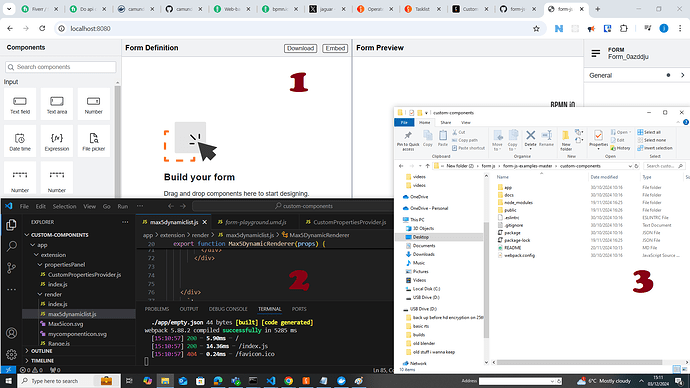The image size is (690, 388).
Task: Add the Expression component
Action: coord(57,141)
